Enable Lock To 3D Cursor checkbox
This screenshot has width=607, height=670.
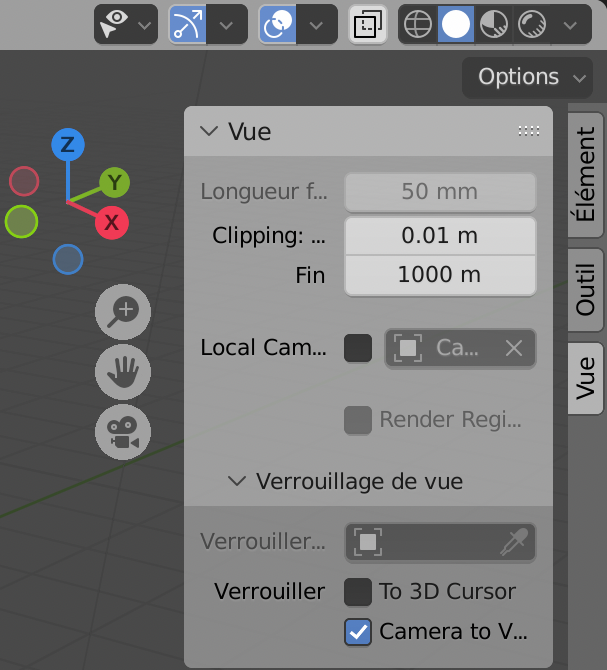point(358,592)
